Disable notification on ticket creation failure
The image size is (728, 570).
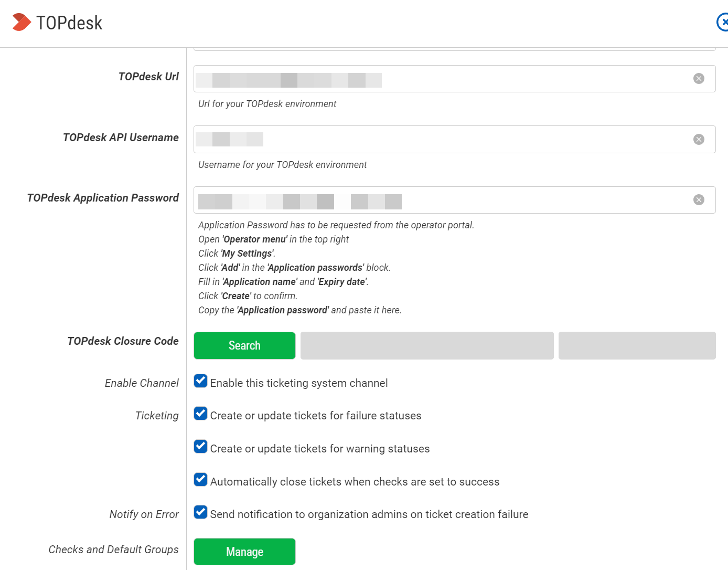[x=200, y=512]
